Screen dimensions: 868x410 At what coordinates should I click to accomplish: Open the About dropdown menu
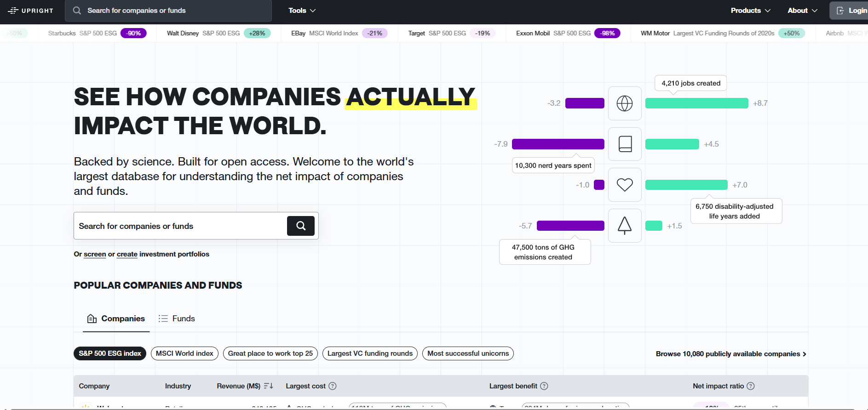802,11
